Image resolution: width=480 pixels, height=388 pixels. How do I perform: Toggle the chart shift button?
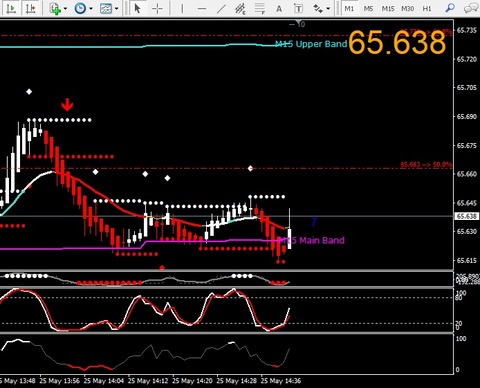[31, 8]
